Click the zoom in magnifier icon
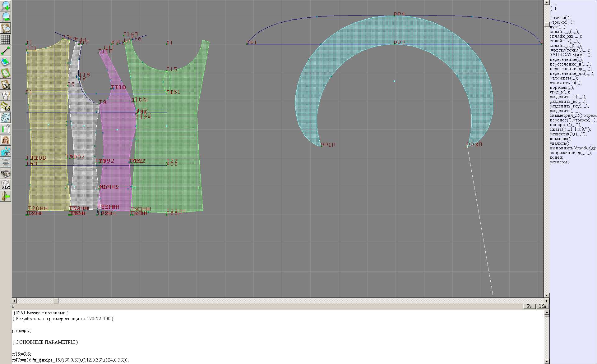This screenshot has width=597, height=364. click(x=6, y=6)
